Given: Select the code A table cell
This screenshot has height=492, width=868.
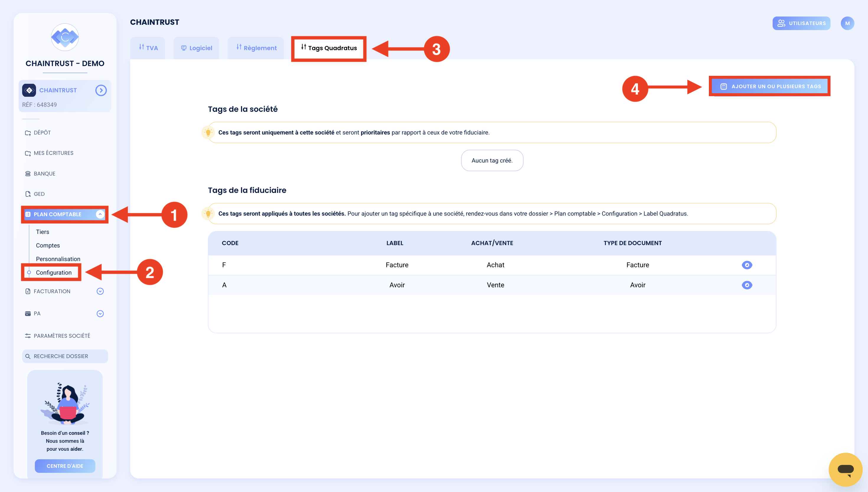Looking at the screenshot, I should click(224, 285).
